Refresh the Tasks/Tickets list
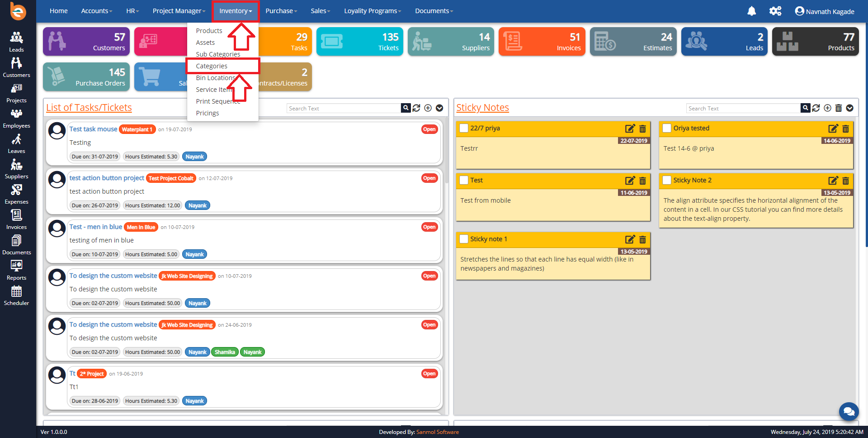 416,108
